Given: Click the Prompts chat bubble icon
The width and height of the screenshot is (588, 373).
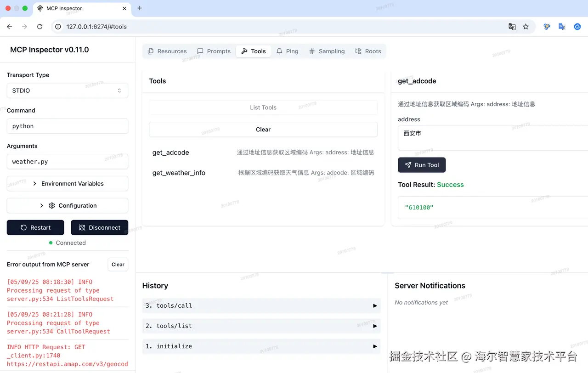Looking at the screenshot, I should (x=200, y=51).
